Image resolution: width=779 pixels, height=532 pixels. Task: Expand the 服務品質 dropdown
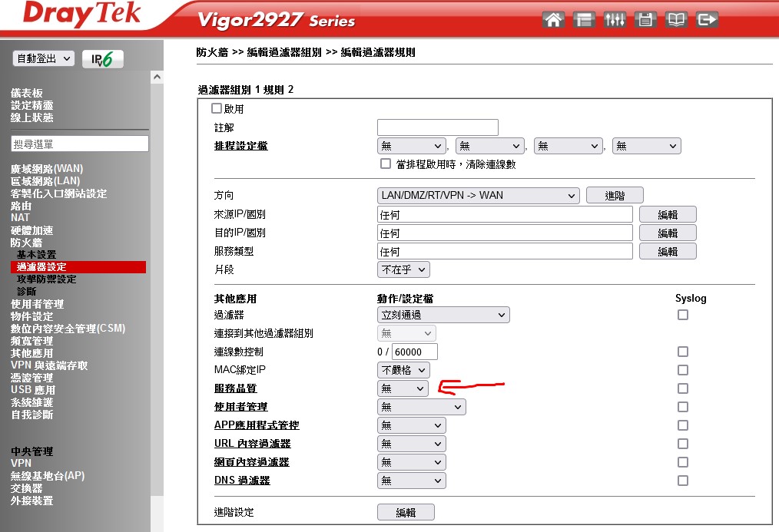click(403, 388)
